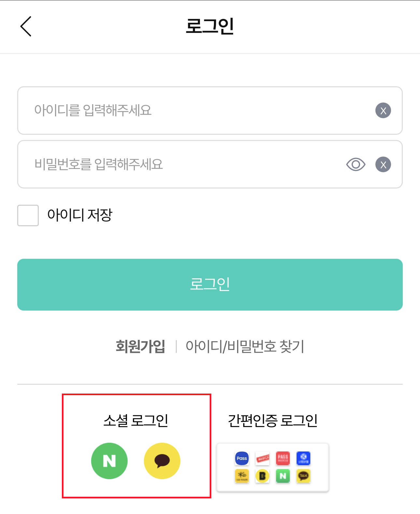Select small square Naver certificate icon
This screenshot has height=514, width=420.
283,476
